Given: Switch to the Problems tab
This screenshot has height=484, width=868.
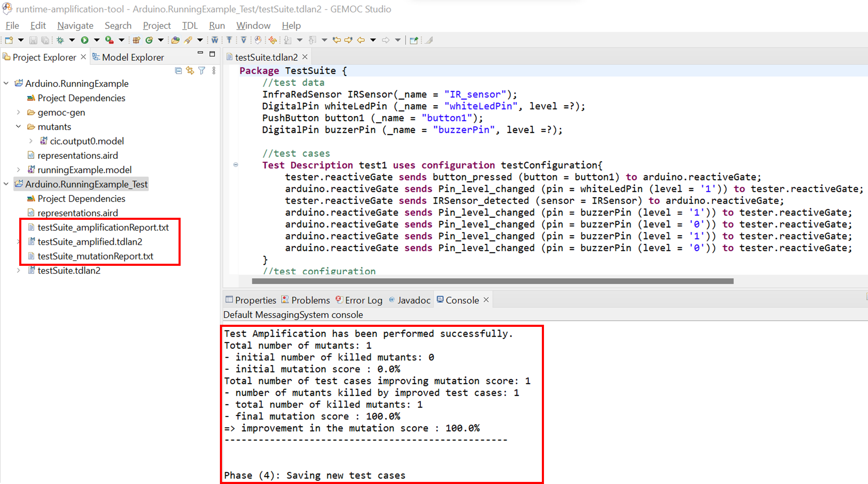Looking at the screenshot, I should 306,300.
